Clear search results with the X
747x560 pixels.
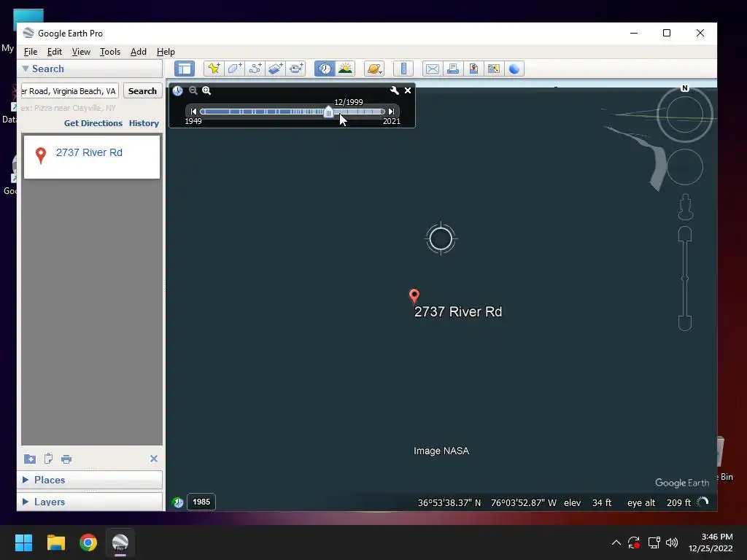(x=153, y=459)
